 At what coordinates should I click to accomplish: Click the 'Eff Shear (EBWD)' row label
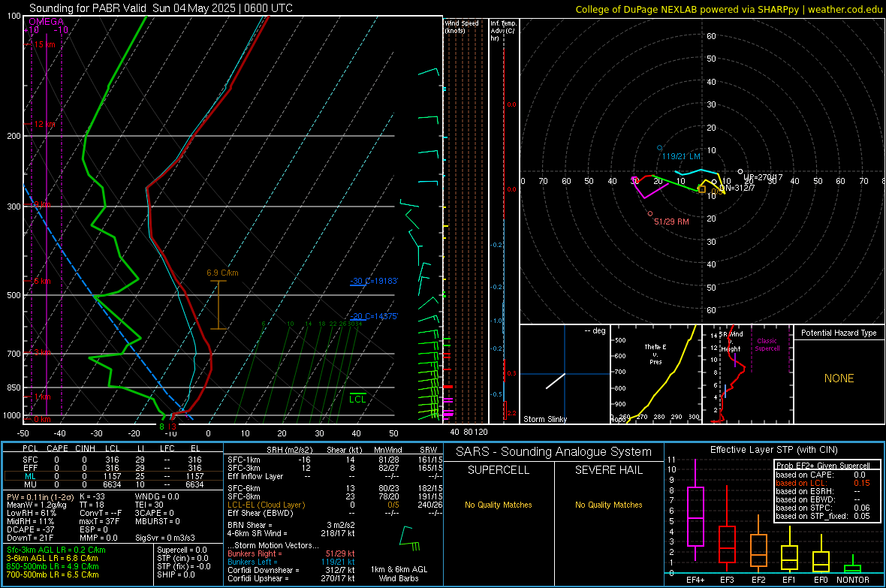tap(261, 513)
